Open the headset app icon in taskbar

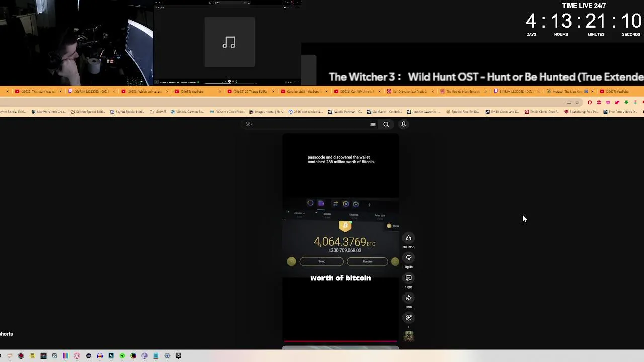click(54, 356)
